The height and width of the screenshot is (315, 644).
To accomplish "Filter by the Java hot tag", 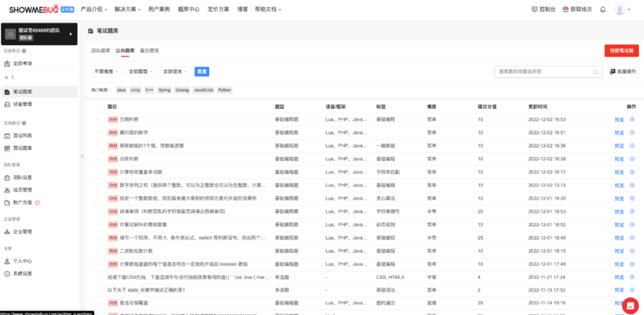I will pyautogui.click(x=122, y=89).
